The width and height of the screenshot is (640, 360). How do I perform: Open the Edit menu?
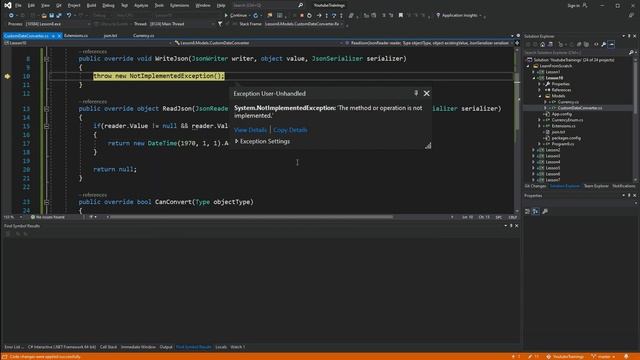[31, 5]
